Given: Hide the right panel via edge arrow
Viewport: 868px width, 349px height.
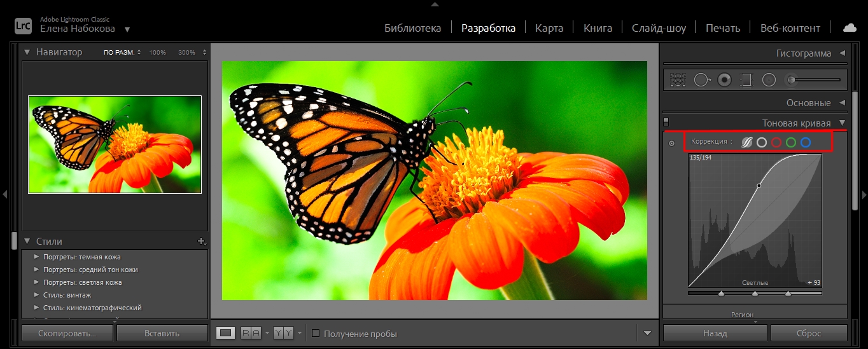Looking at the screenshot, I should pos(864,195).
